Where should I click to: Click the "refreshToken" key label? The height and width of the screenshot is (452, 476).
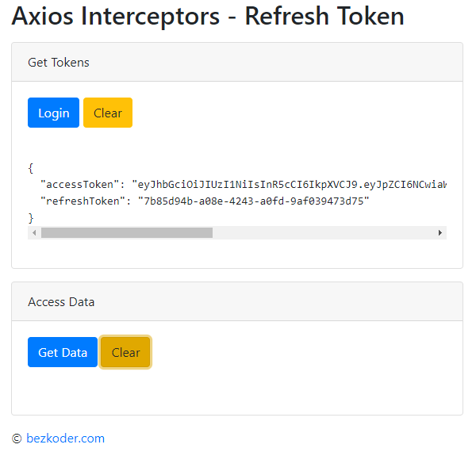click(x=83, y=201)
